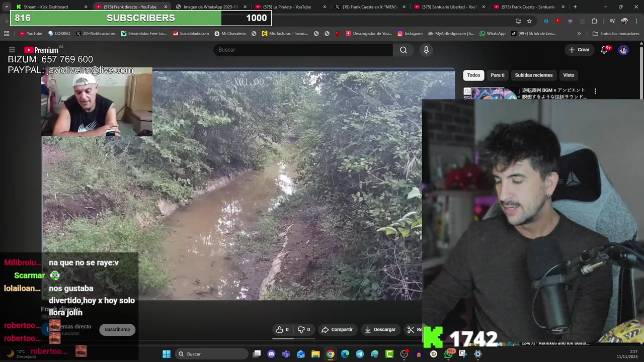The height and width of the screenshot is (362, 644).
Task: Open YouTube notifications bell
Action: (605, 50)
